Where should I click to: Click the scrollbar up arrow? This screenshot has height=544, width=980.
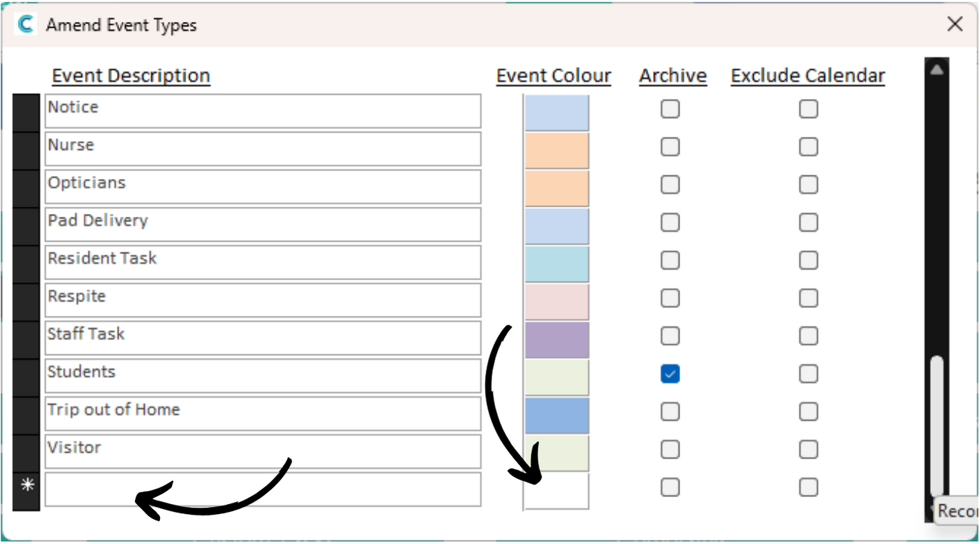(x=937, y=69)
